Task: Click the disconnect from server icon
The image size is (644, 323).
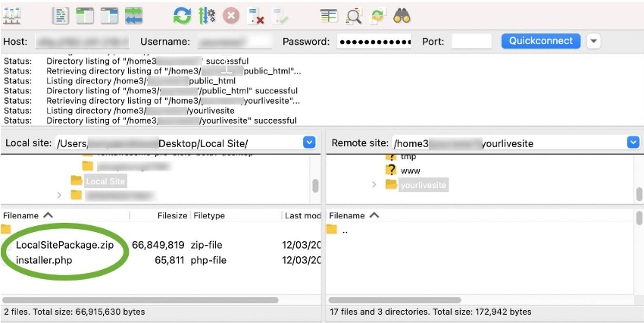Action: [x=255, y=16]
